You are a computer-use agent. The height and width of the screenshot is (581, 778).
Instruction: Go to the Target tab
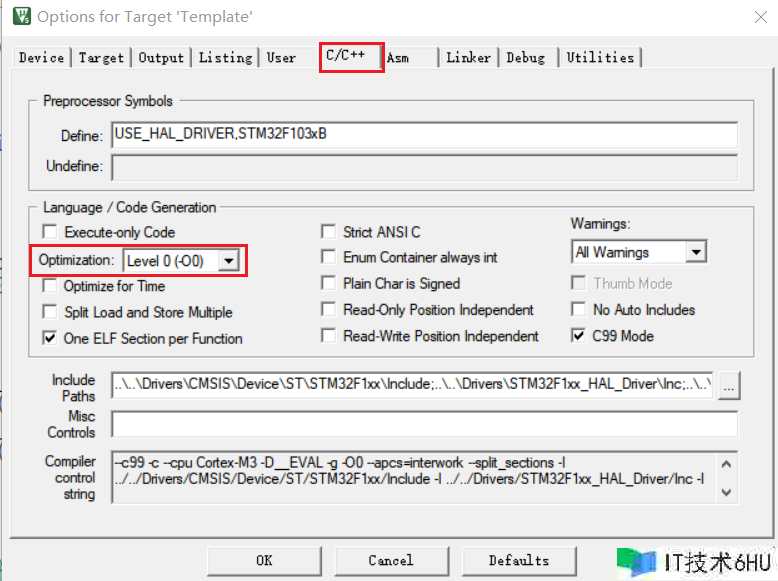pyautogui.click(x=101, y=58)
